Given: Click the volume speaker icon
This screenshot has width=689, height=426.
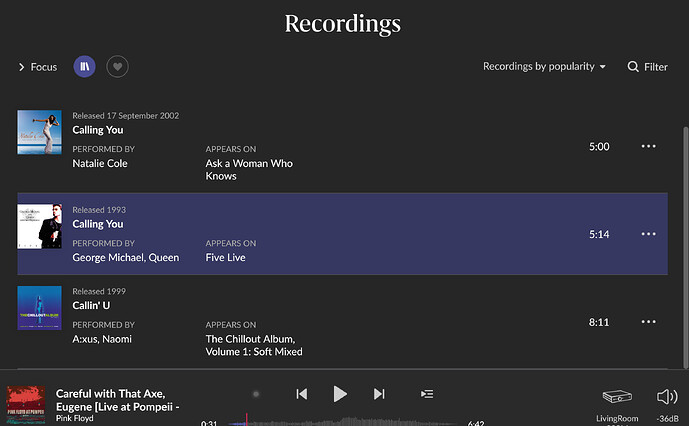Looking at the screenshot, I should pyautogui.click(x=667, y=397).
